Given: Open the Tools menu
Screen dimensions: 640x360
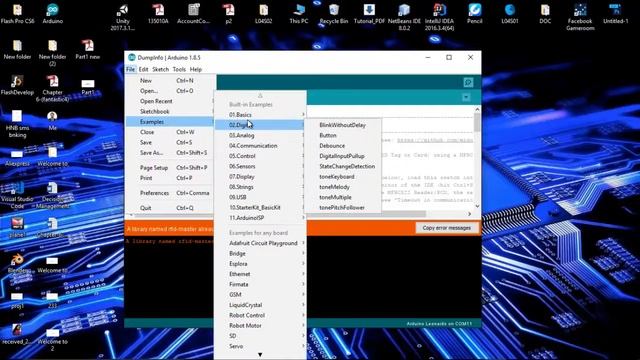Looking at the screenshot, I should 179,69.
